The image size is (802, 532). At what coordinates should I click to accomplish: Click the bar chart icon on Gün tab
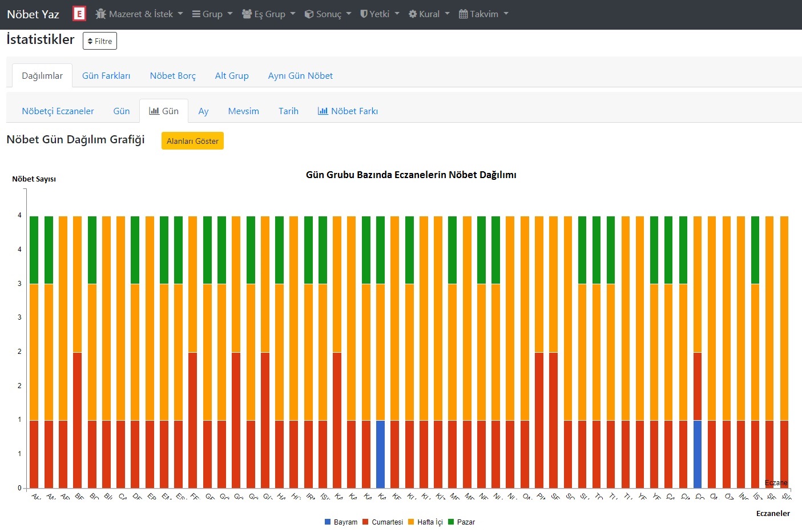[154, 111]
